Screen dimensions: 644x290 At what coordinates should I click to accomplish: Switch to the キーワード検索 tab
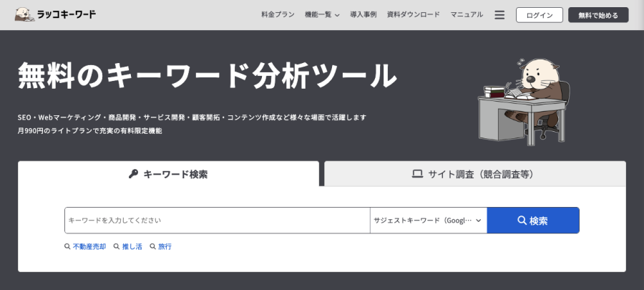168,174
